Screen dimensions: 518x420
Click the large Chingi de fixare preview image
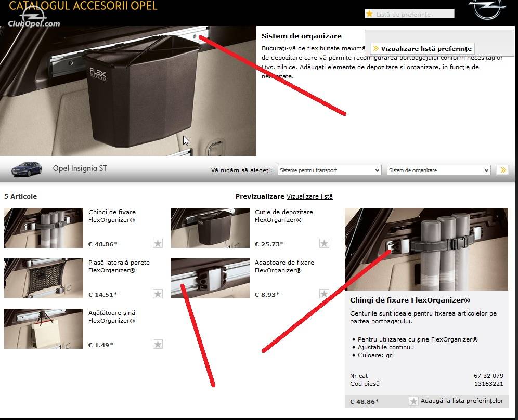[426, 250]
